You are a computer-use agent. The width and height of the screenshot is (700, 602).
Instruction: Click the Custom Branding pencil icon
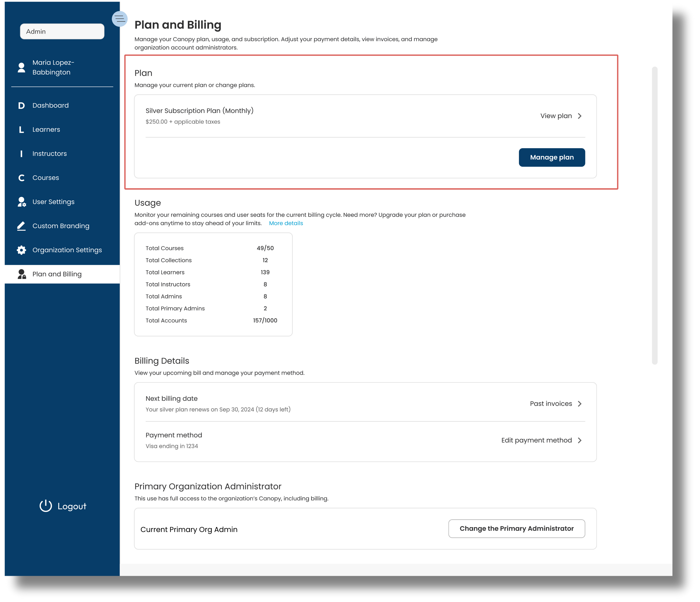click(x=21, y=226)
